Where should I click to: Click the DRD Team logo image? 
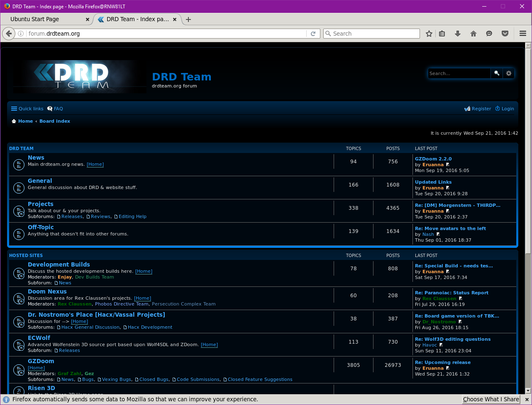80,76
